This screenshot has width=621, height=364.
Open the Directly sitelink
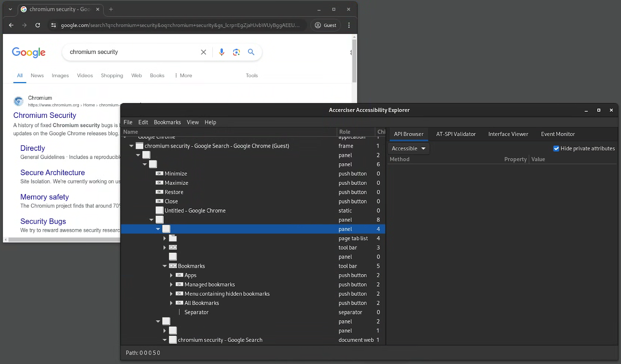[33, 148]
